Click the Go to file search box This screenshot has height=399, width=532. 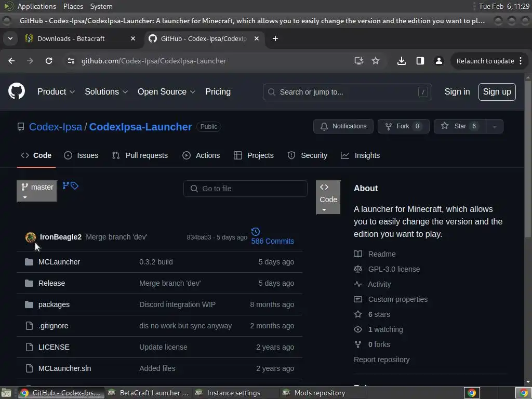coord(245,189)
